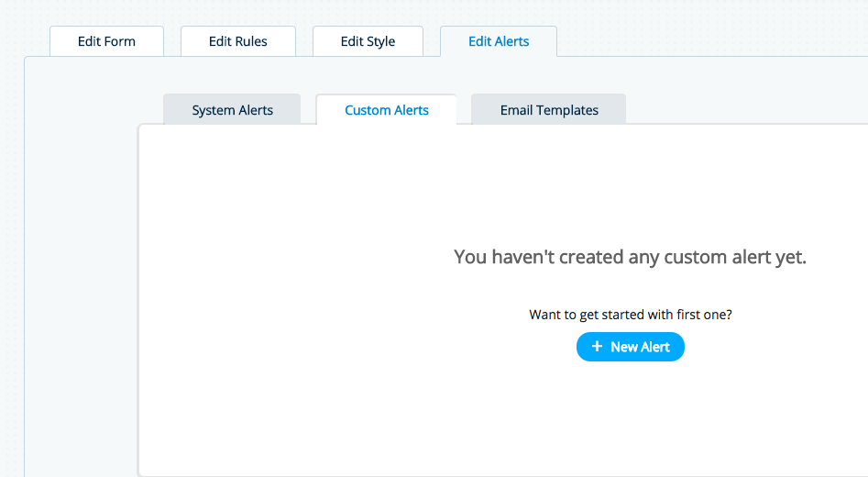Show the system alerts list
The width and height of the screenshot is (868, 477).
(x=232, y=110)
